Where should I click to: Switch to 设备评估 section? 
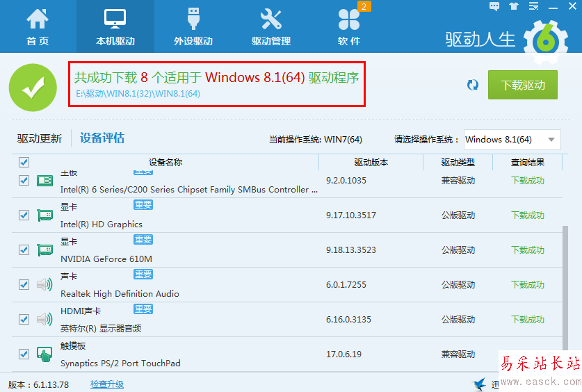point(102,138)
